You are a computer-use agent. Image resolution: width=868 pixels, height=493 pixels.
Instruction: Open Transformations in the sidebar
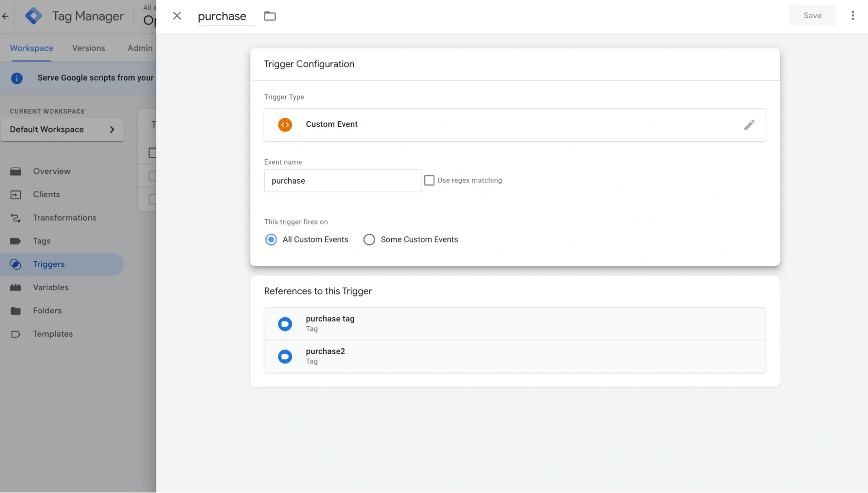point(62,218)
